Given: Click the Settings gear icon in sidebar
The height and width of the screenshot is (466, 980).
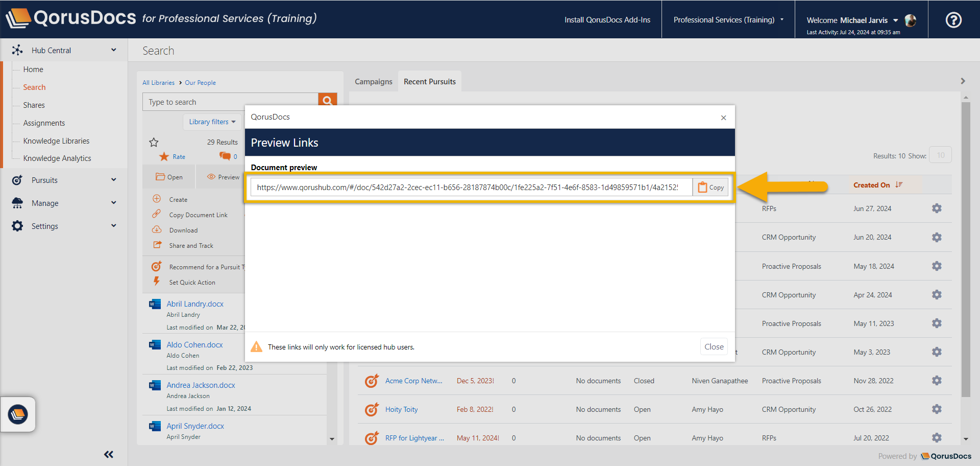Looking at the screenshot, I should click(x=17, y=226).
